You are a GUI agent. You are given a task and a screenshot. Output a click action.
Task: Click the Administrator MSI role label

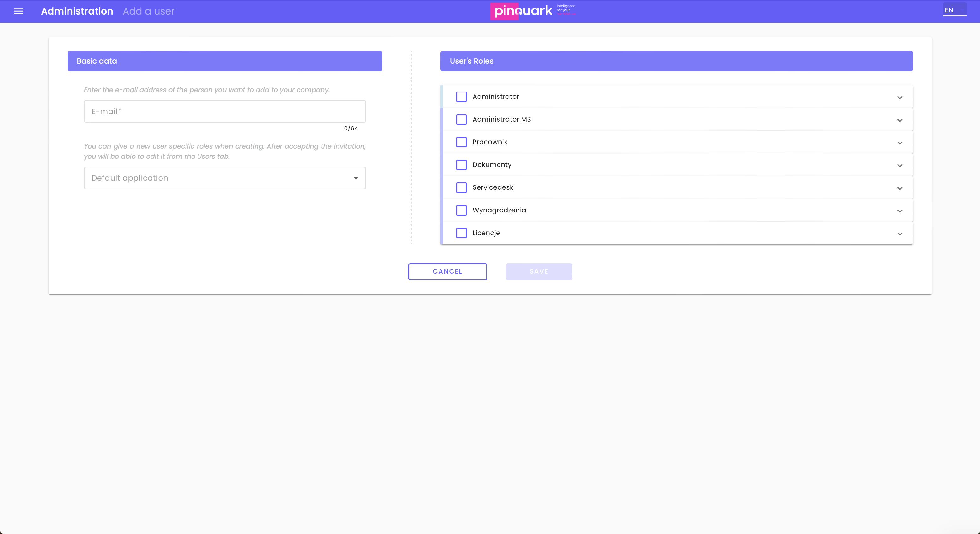pos(503,119)
